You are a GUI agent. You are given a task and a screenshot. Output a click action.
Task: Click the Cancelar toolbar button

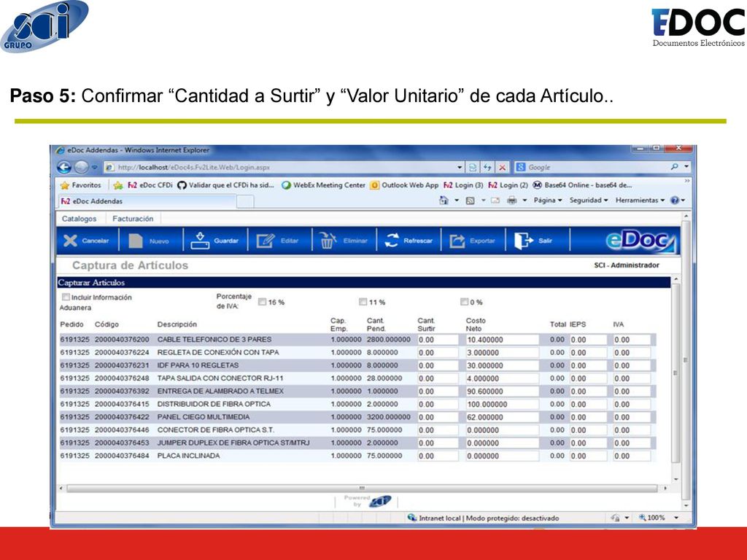(86, 241)
